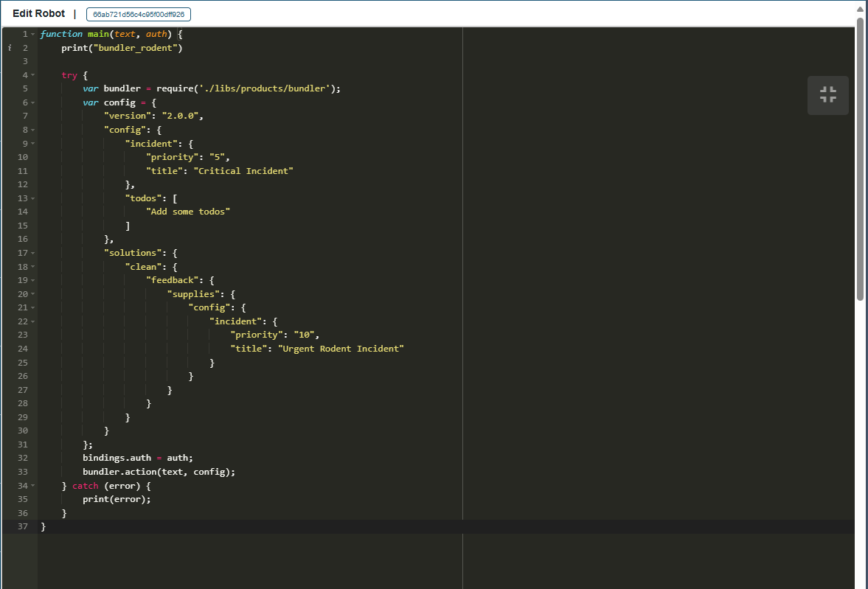Screen dimensions: 868x589
Task: Click line number 3 in the gutter
Action: 25,61
